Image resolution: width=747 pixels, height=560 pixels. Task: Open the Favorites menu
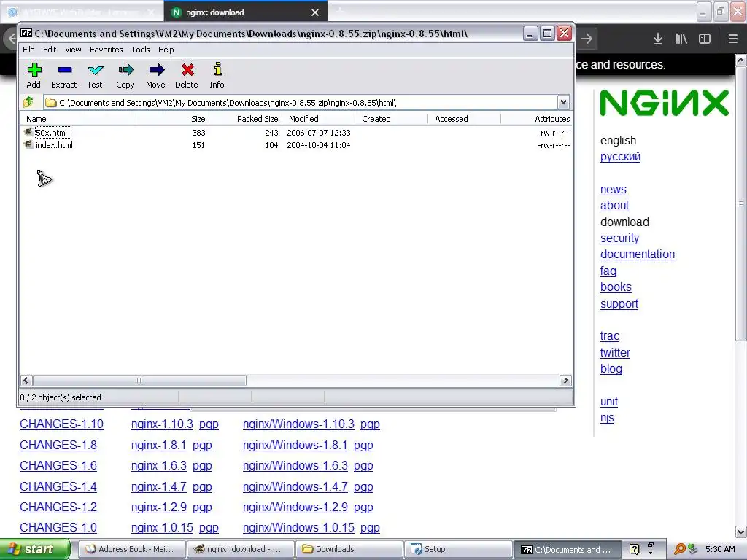107,50
